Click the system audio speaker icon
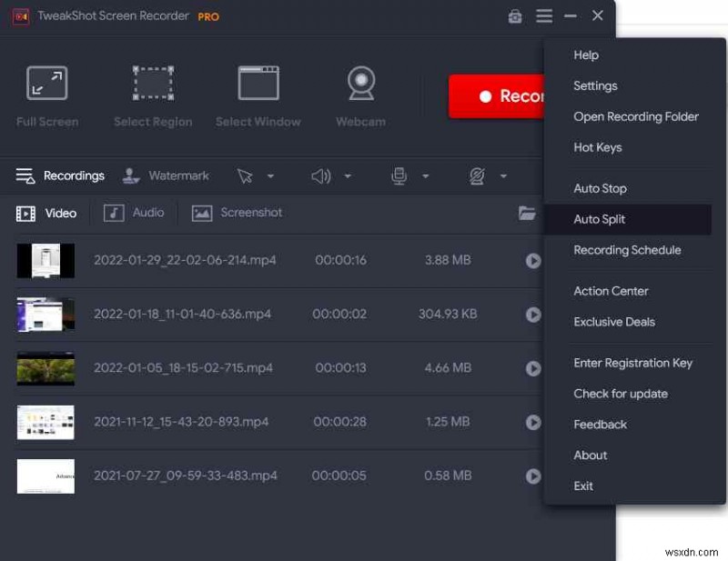 coord(321,176)
